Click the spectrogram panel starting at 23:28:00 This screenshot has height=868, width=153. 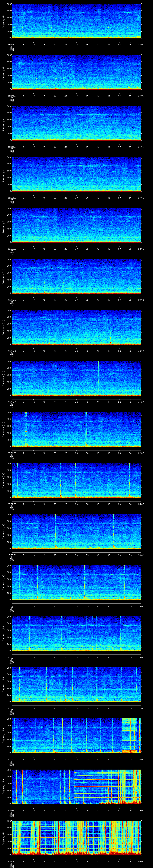click(77, 276)
